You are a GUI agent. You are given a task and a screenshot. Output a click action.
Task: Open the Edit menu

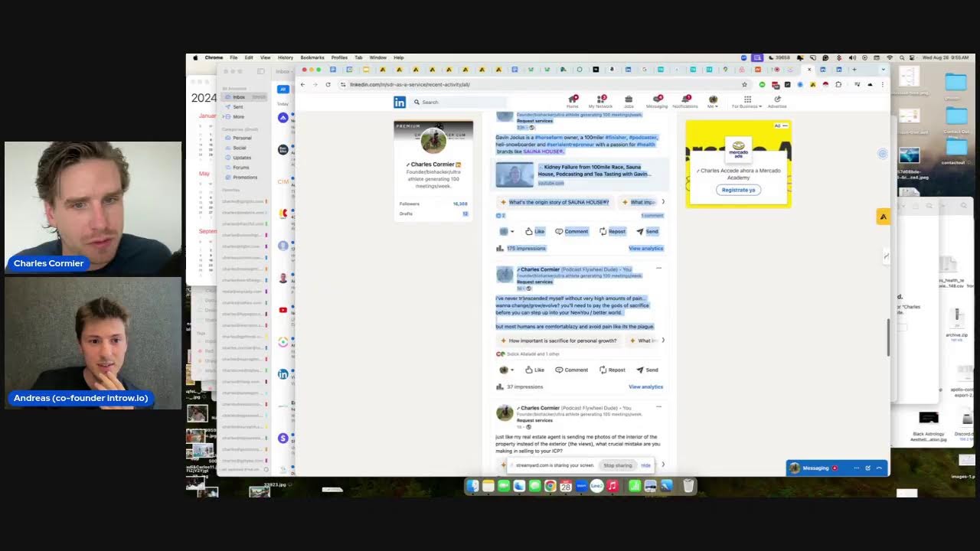coord(249,57)
